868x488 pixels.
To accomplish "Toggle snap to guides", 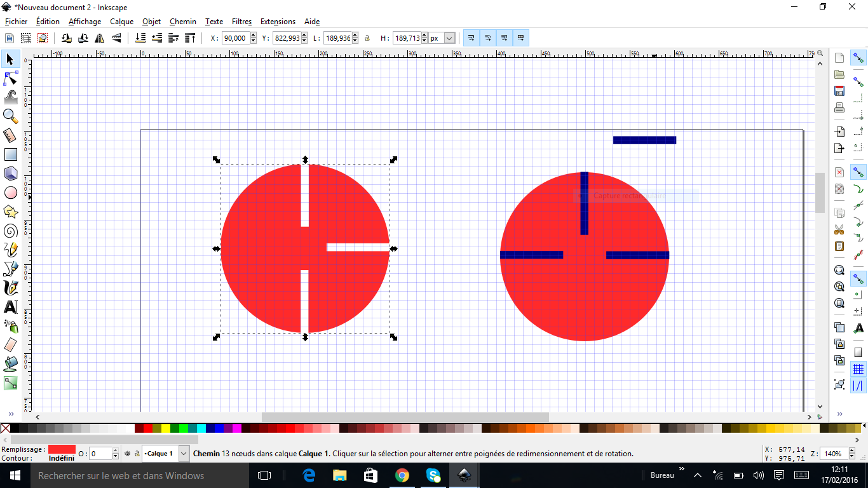I will click(x=858, y=386).
